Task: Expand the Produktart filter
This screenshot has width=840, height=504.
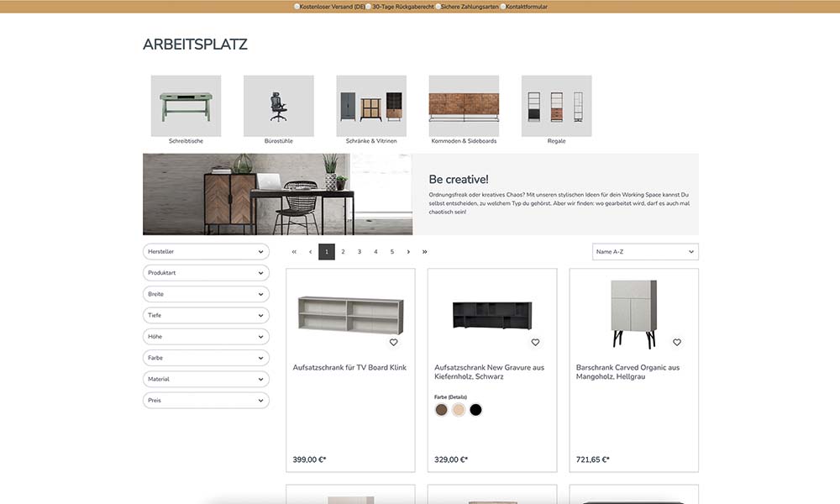Action: tap(207, 273)
